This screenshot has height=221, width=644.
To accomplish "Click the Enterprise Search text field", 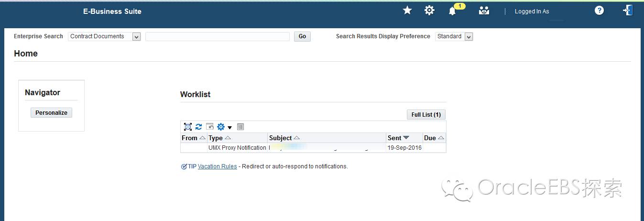I will tap(218, 36).
